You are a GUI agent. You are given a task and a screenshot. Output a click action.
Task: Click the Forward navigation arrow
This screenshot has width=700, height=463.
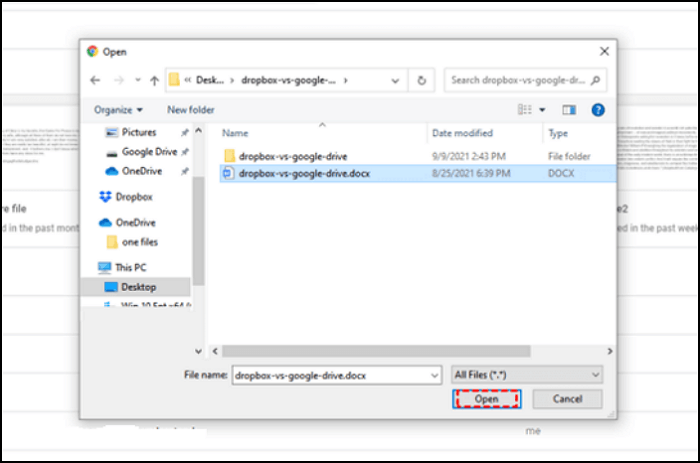coord(119,80)
